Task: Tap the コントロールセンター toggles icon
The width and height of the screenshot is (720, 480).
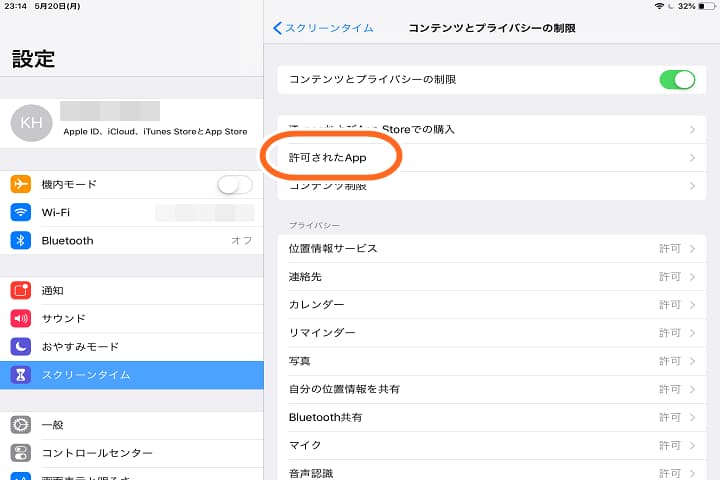Action: click(21, 453)
